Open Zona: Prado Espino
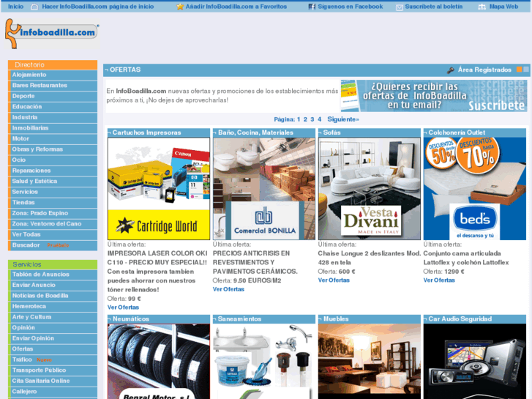Image resolution: width=532 pixels, height=399 pixels. [53, 213]
